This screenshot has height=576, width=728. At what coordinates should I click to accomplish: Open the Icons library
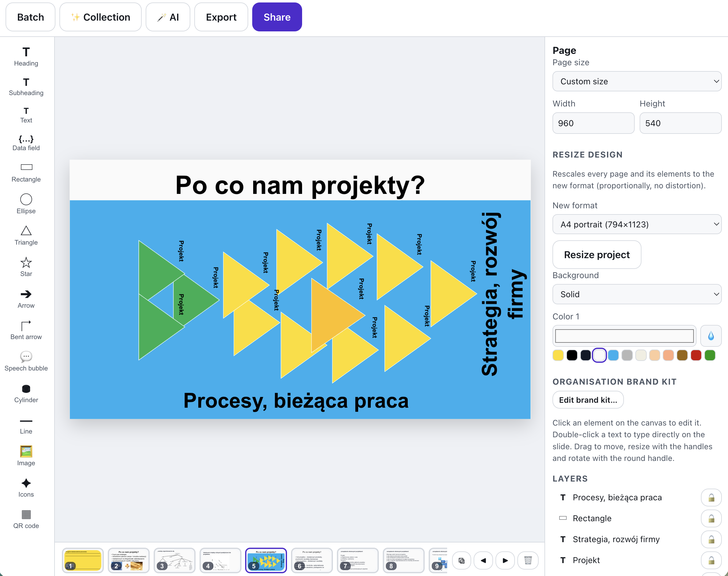26,488
